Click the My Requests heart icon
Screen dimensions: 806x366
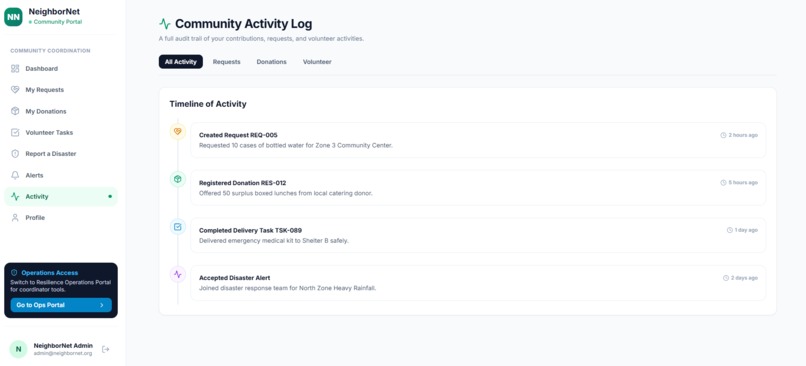pyautogui.click(x=15, y=89)
